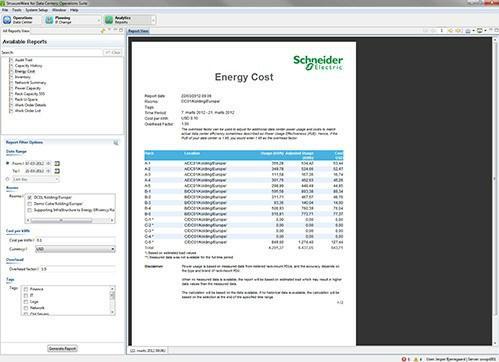
Task: Maximize the All Reports View panel
Action: (121, 30)
